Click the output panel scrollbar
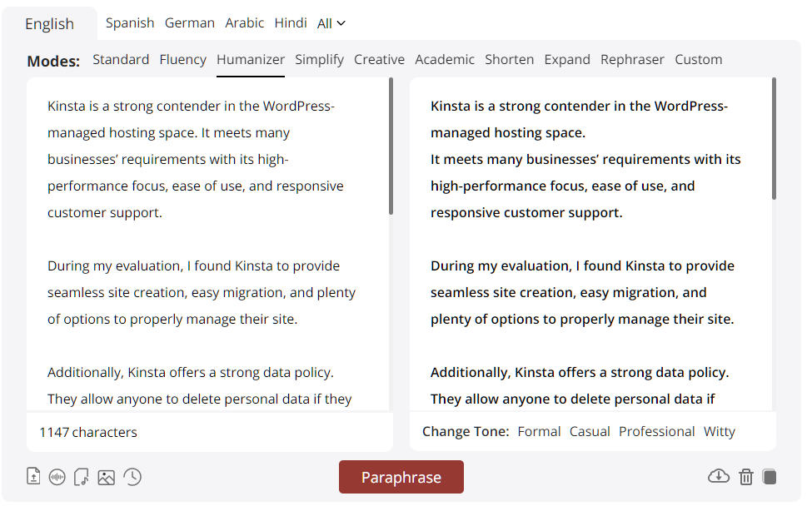 click(x=774, y=137)
